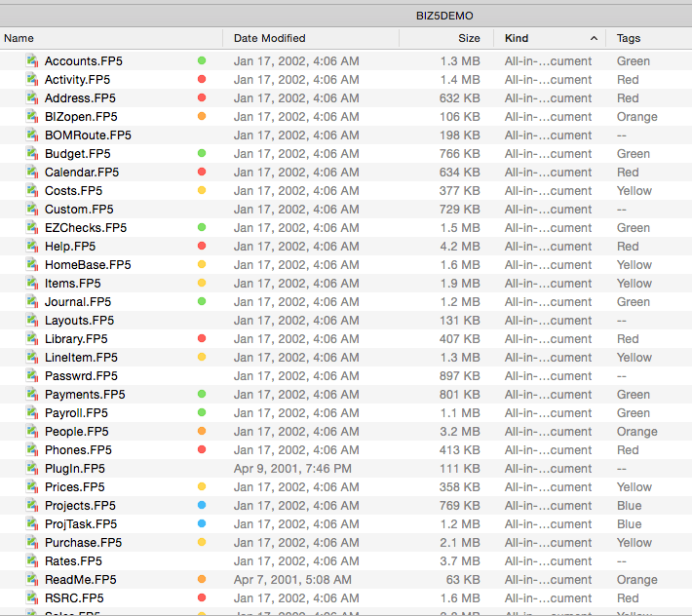Click the Accounts.FP5 file icon
This screenshot has height=616, width=692.
tap(32, 60)
